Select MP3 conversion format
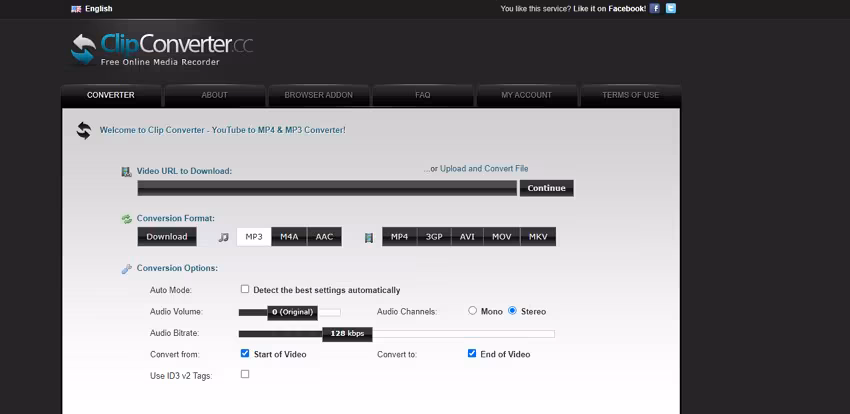 tap(254, 237)
